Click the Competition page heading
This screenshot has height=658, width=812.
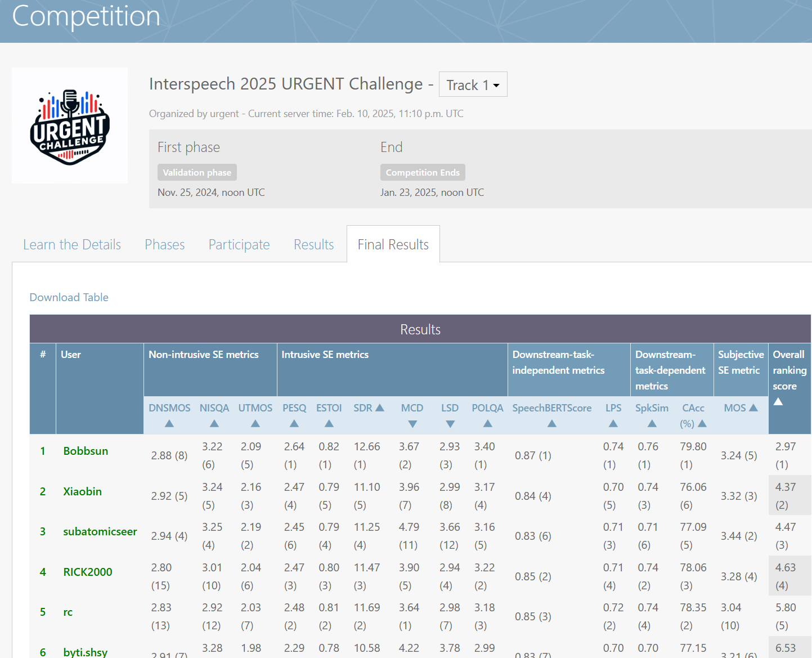(x=86, y=16)
